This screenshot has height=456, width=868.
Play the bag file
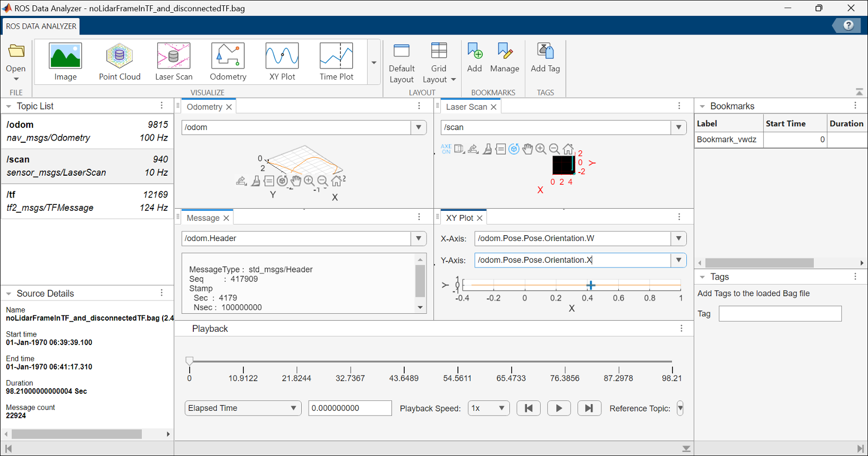[x=559, y=408]
